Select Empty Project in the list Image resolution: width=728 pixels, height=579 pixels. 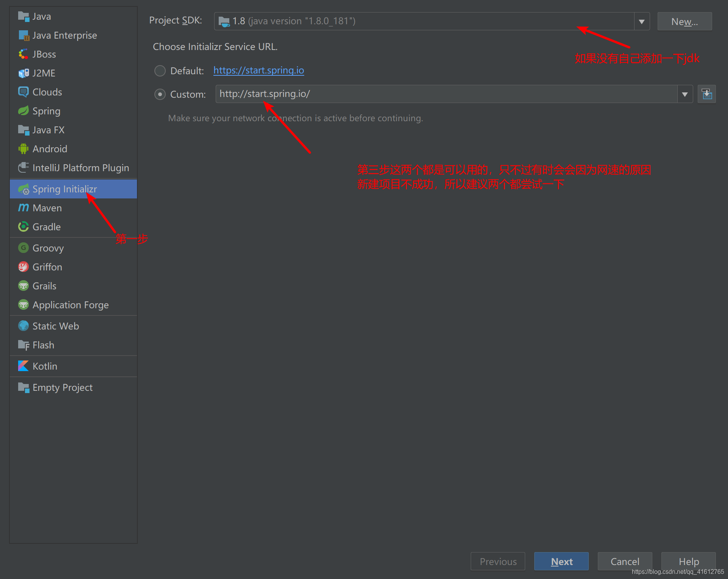pyautogui.click(x=62, y=387)
